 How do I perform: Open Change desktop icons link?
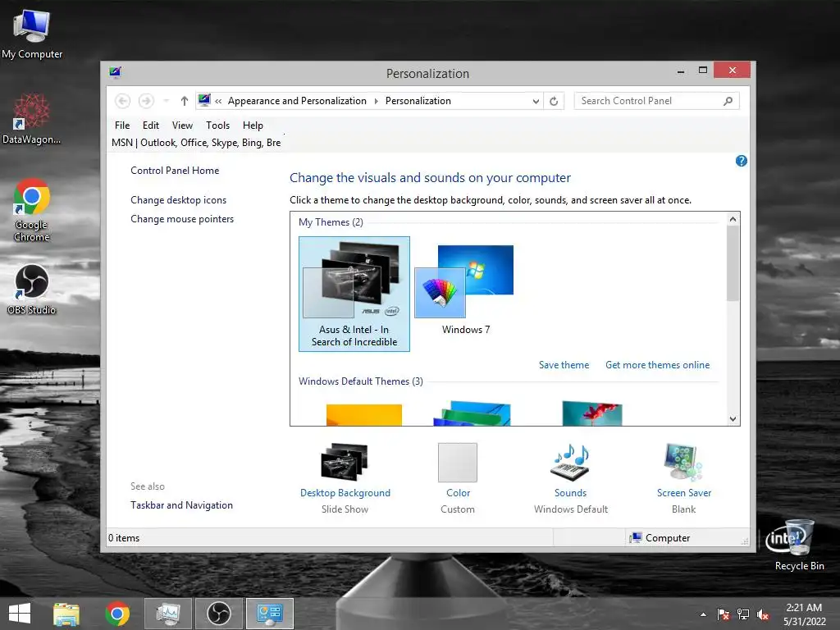coord(178,200)
